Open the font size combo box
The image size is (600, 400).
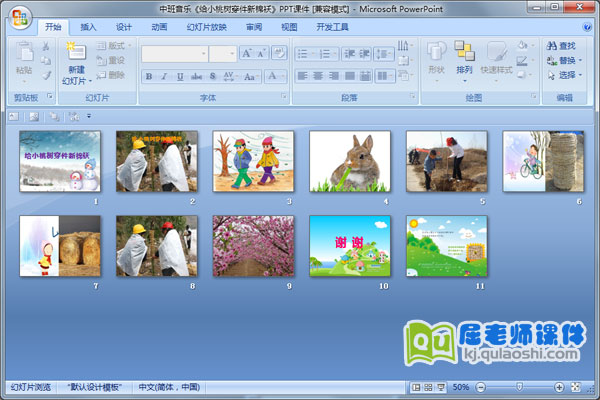(x=223, y=54)
